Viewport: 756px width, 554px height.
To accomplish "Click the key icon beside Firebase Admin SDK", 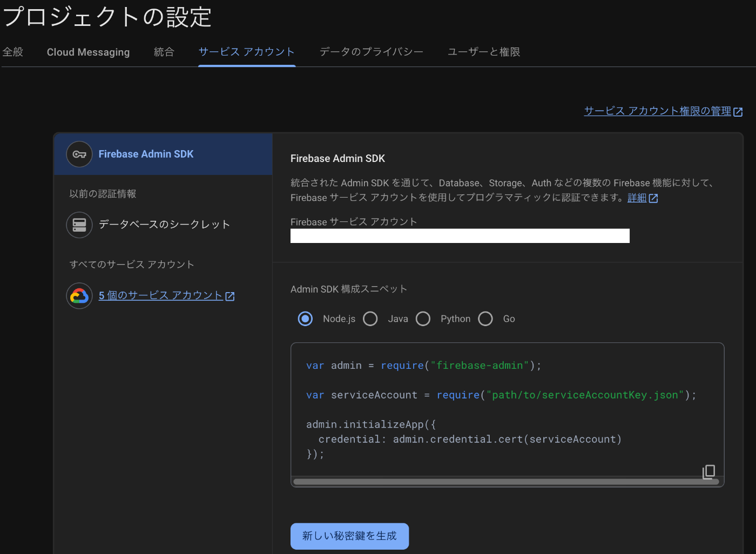I will click(x=79, y=154).
